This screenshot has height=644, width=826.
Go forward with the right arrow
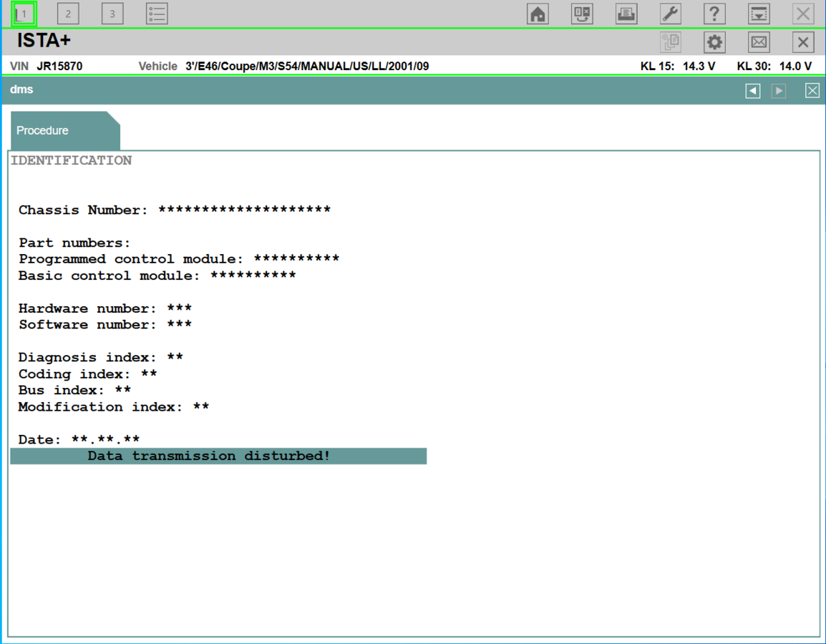[779, 91]
